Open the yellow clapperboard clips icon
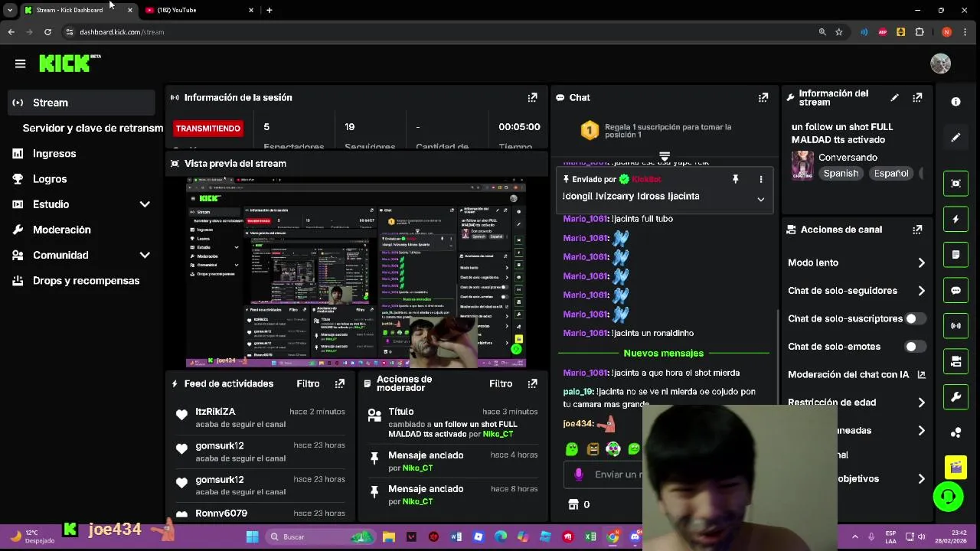Image resolution: width=980 pixels, height=551 pixels. click(x=955, y=466)
